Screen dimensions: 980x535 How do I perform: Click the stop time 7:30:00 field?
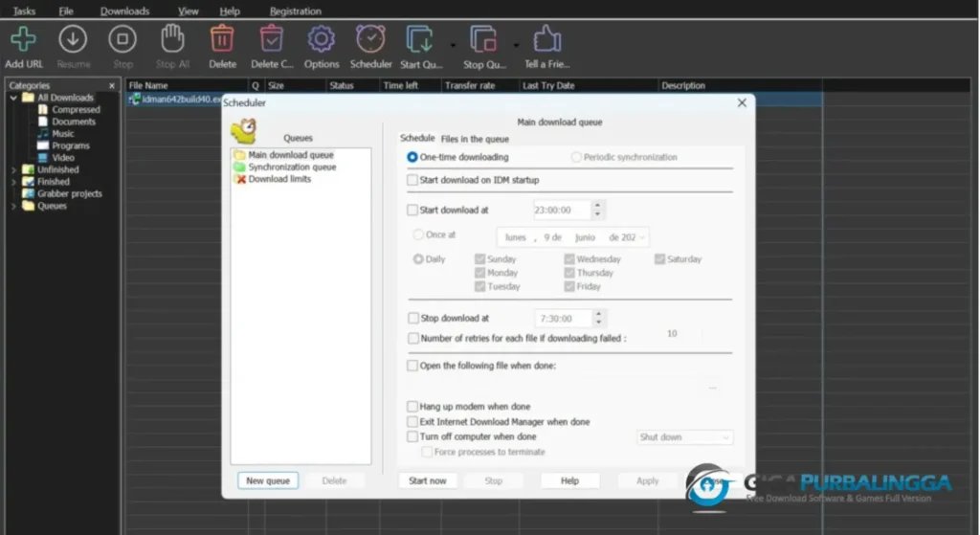point(562,319)
